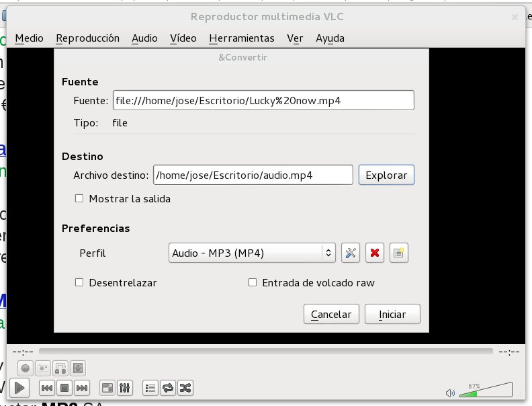The width and height of the screenshot is (532, 406).
Task: Click frame-by-frame icon
Action: [x=78, y=368]
